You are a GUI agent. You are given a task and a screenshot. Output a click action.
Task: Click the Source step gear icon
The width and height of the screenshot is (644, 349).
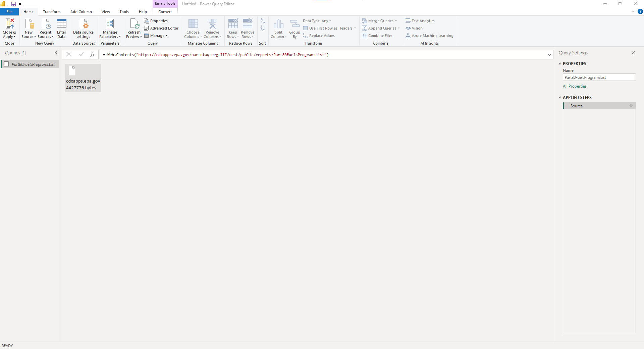(631, 106)
